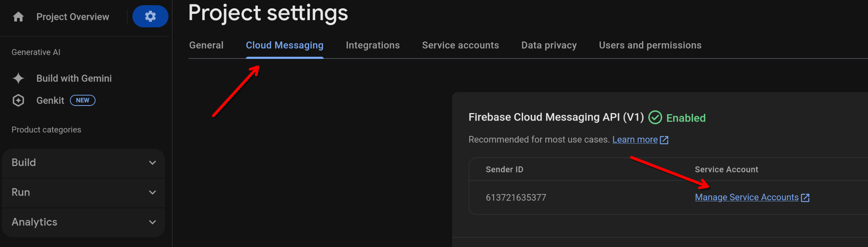The image size is (868, 247).
Task: Expand the Run category chevron
Action: pyautogui.click(x=153, y=192)
